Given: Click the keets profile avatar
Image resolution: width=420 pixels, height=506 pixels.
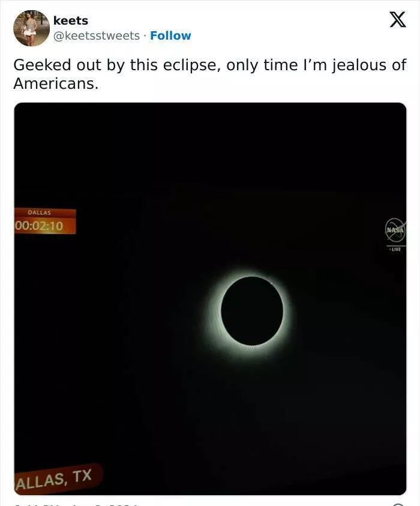Looking at the screenshot, I should pos(31,28).
